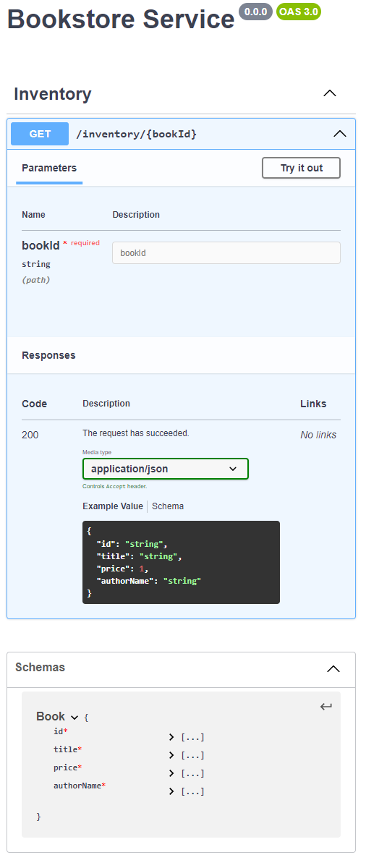Collapse the Schemas section chevron
366x868 pixels.
[x=333, y=668]
